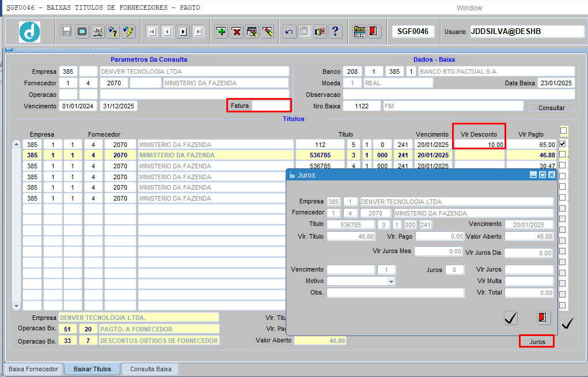Click the Usuario field JDDSILVA@DESHB
The image size is (588, 377).
[527, 31]
